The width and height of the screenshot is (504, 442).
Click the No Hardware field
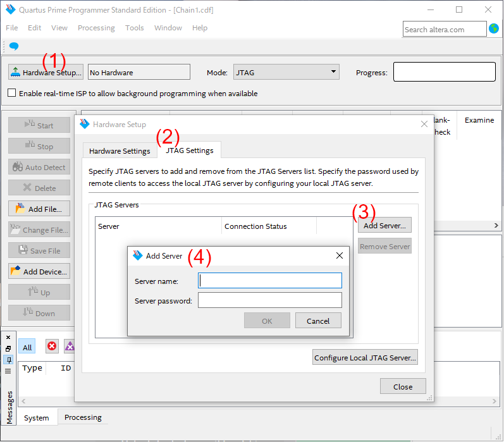pos(139,72)
